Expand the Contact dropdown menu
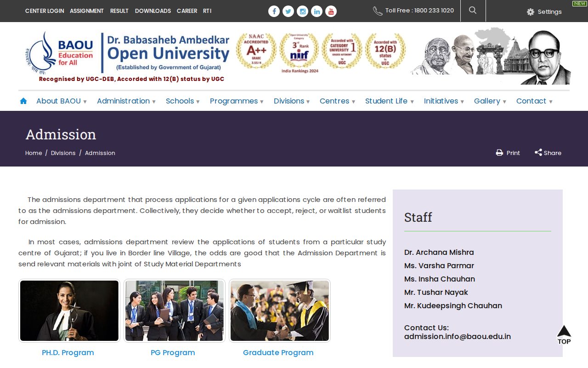Viewport: 588px width, 368px height. [x=534, y=101]
